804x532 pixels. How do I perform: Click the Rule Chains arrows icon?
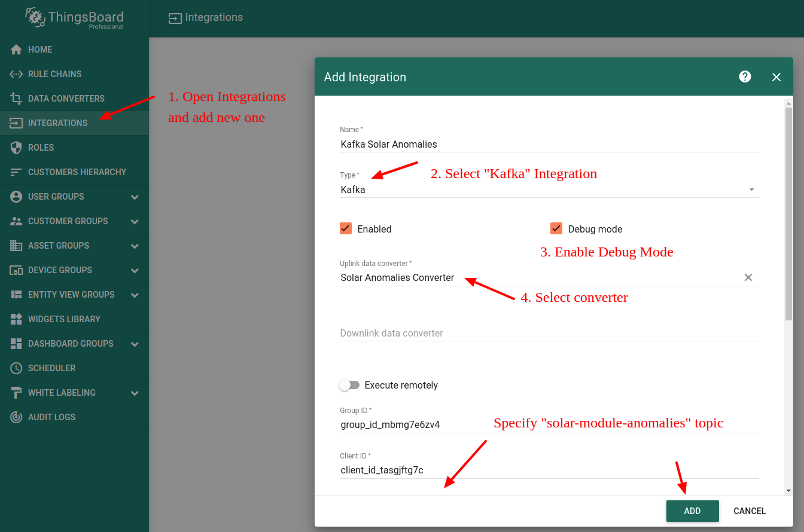click(16, 74)
